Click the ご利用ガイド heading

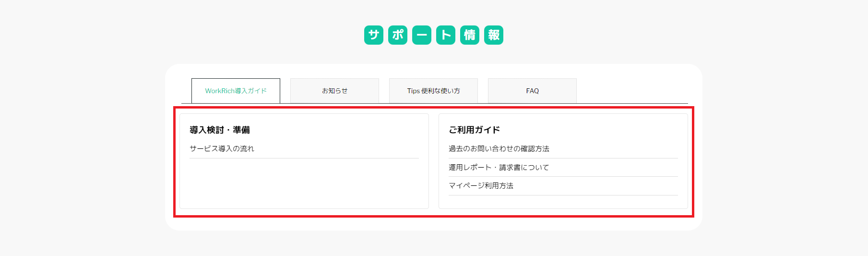click(474, 130)
